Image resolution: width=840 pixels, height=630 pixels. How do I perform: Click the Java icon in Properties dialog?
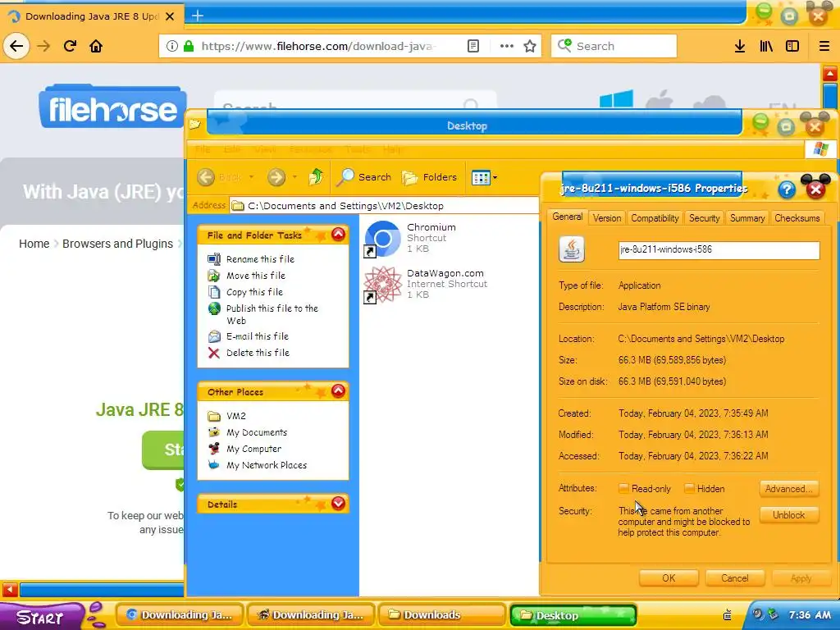572,249
